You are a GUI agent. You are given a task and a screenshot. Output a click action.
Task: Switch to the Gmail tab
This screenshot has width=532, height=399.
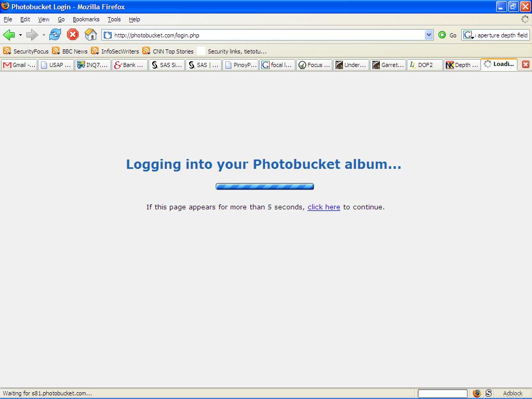[19, 65]
